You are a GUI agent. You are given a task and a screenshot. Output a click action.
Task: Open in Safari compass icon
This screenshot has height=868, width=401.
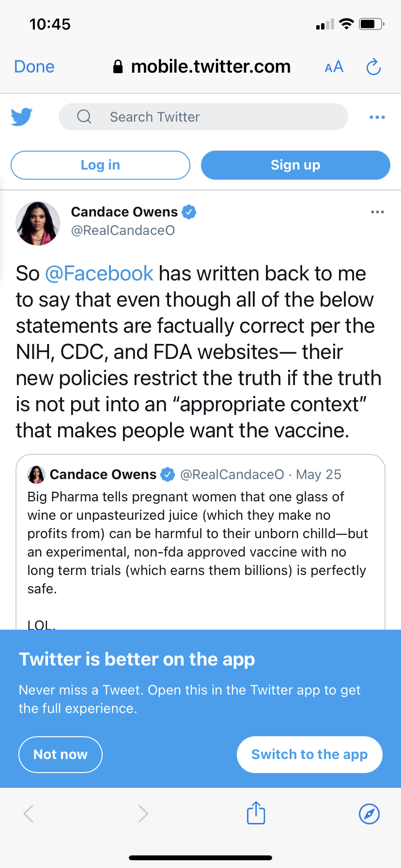369,813
